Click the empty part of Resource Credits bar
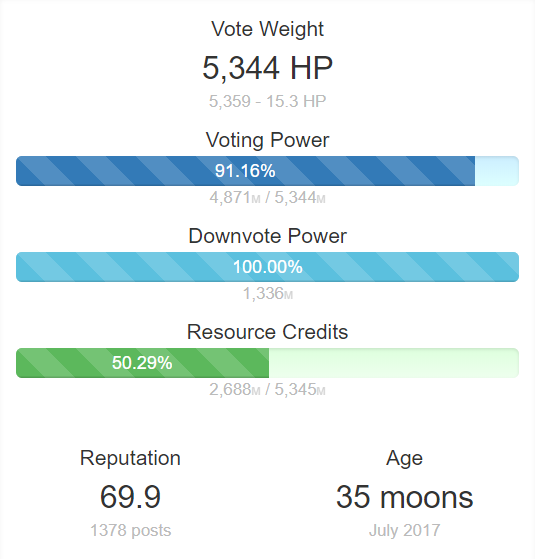 tap(394, 363)
